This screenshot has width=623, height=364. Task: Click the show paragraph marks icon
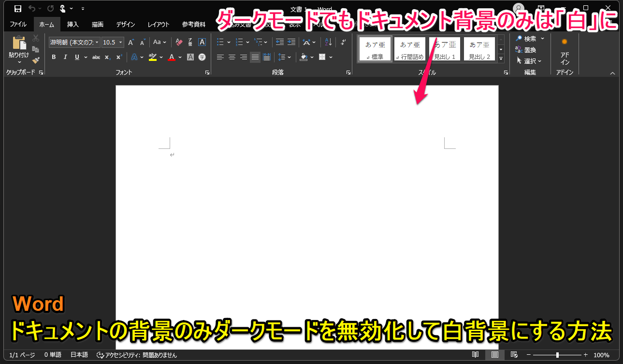point(343,43)
